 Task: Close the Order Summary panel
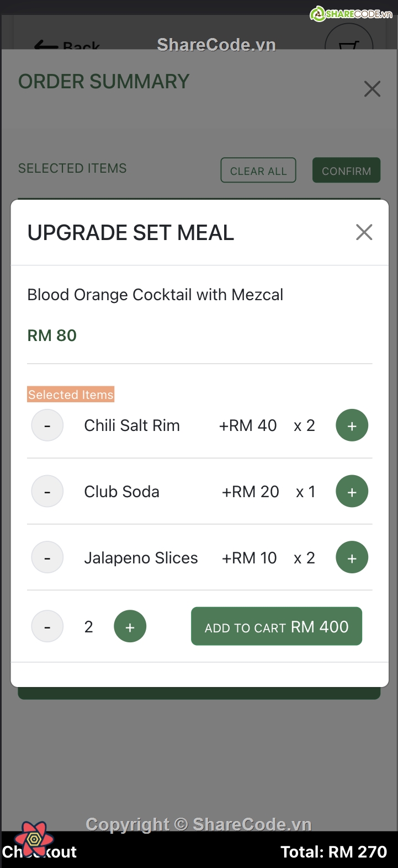pos(372,89)
